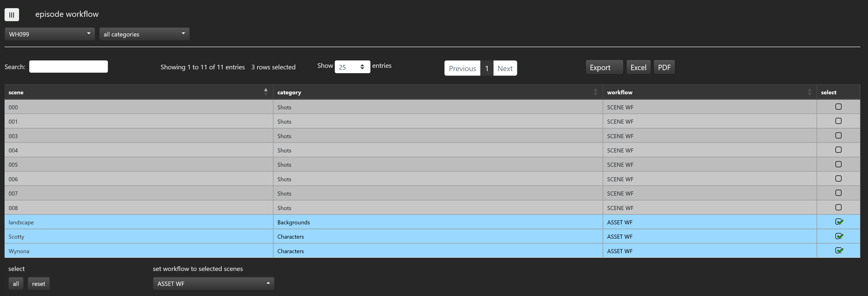Change the Show 25 entries selector
This screenshot has height=296, width=868.
coord(352,67)
